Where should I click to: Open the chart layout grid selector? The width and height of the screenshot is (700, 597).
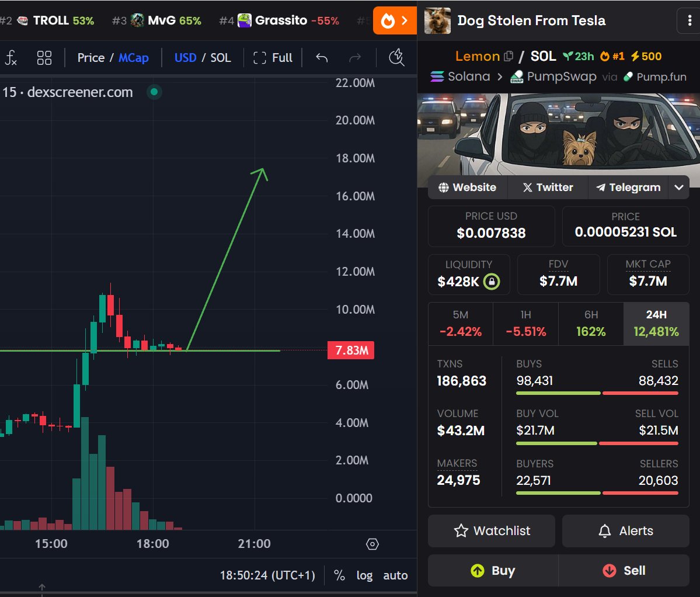[44, 58]
